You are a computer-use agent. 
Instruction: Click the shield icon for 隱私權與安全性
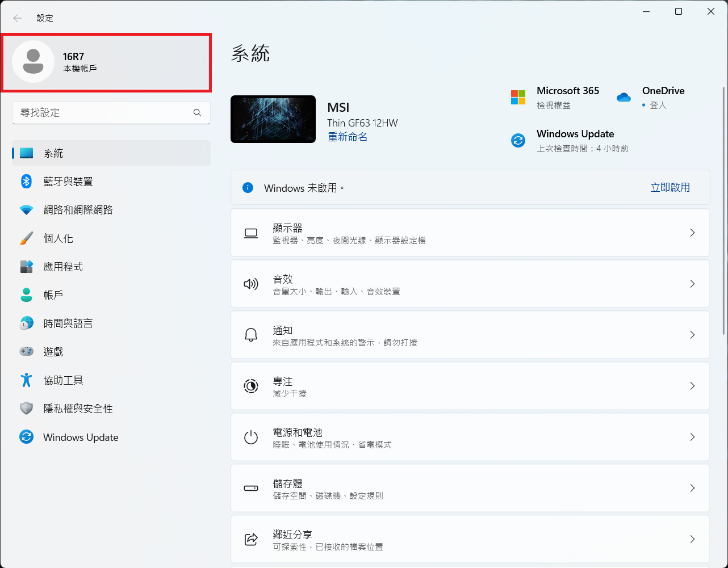pyautogui.click(x=26, y=409)
